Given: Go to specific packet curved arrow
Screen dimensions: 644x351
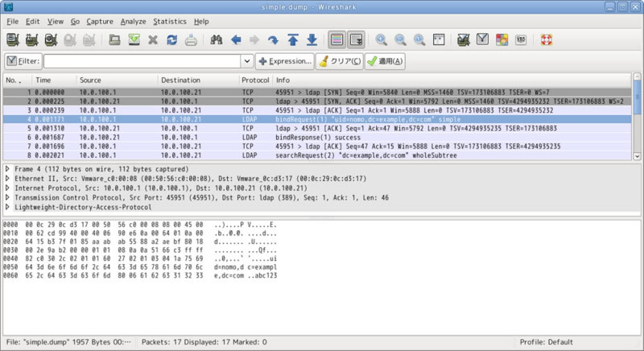Looking at the screenshot, I should 273,39.
